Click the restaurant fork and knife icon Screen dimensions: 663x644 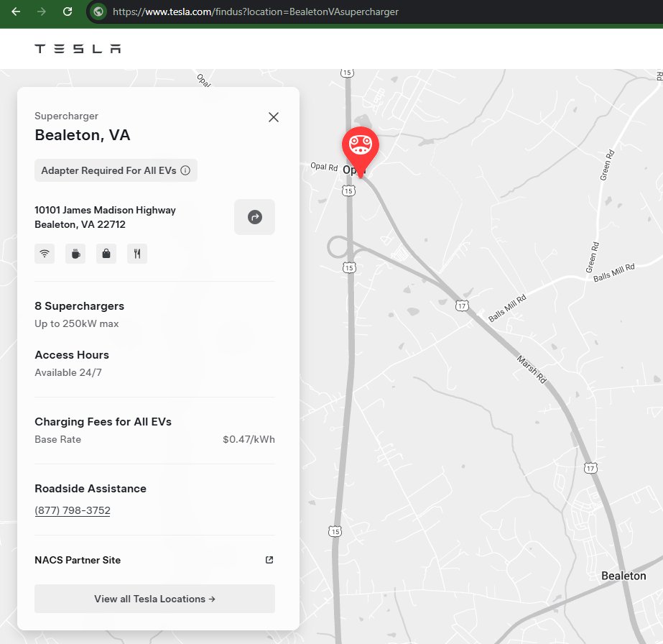(137, 254)
